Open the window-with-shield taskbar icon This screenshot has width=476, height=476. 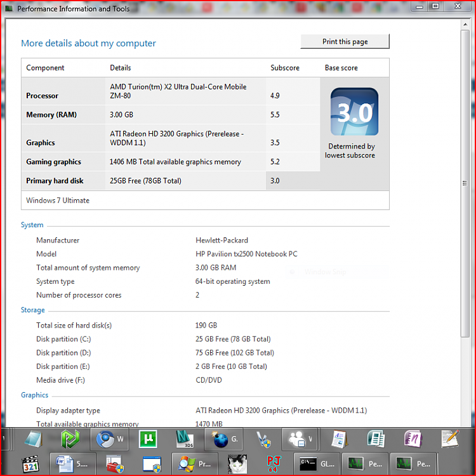pyautogui.click(x=152, y=464)
